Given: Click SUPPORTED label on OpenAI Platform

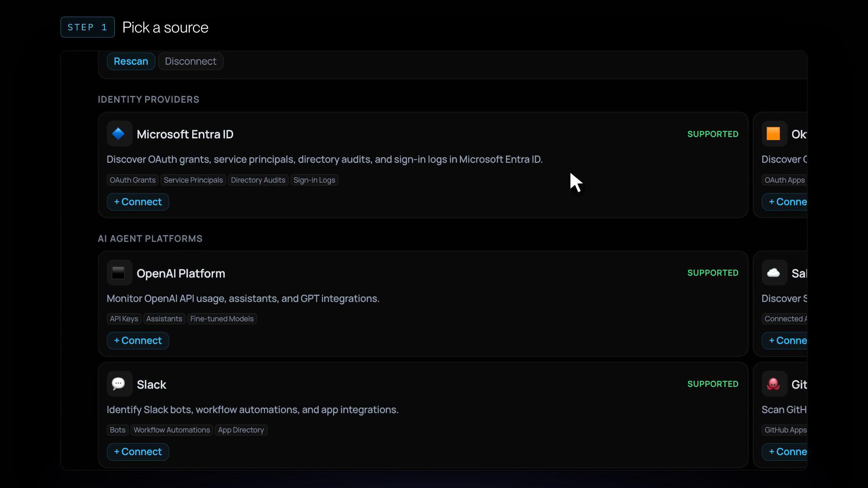Looking at the screenshot, I should [x=712, y=273].
